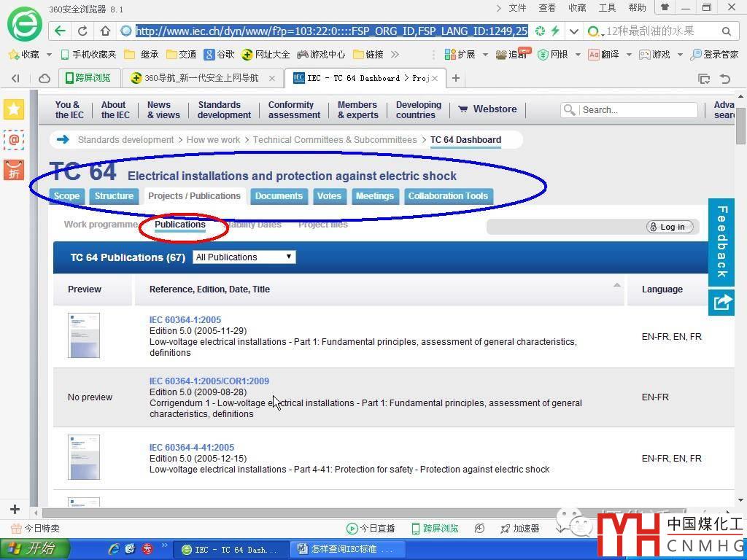Screen dimensions: 747x560
Task: Reload the page with the refresh icon
Action: point(82,31)
